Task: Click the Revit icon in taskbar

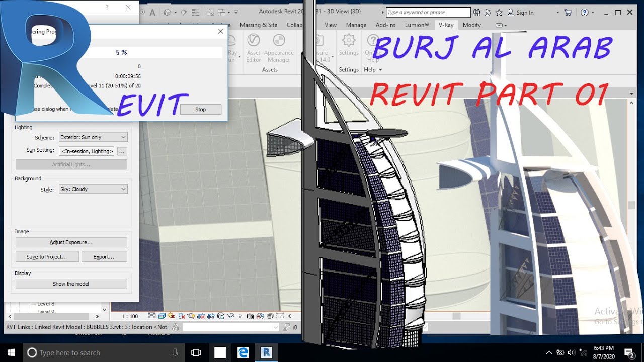Action: (x=267, y=352)
